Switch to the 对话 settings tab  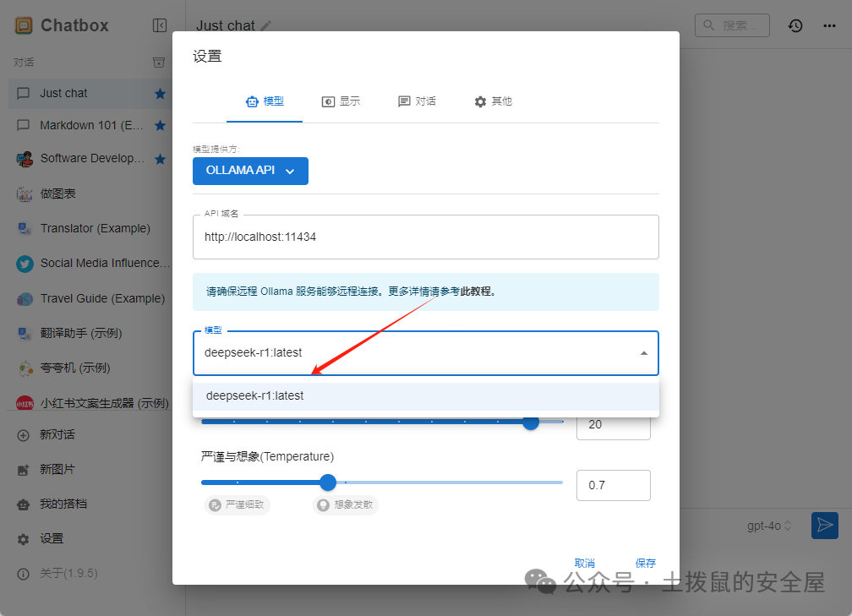click(x=417, y=101)
